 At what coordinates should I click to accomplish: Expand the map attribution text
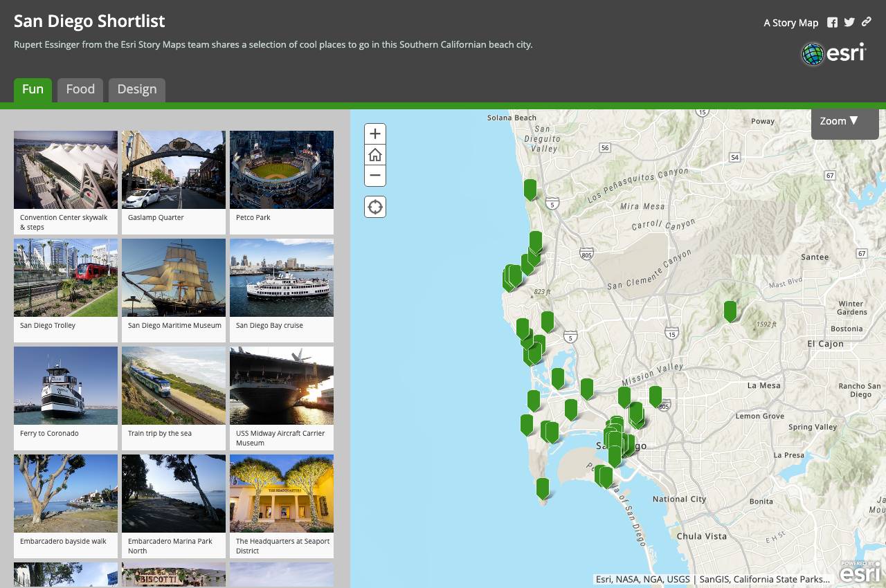click(x=712, y=579)
